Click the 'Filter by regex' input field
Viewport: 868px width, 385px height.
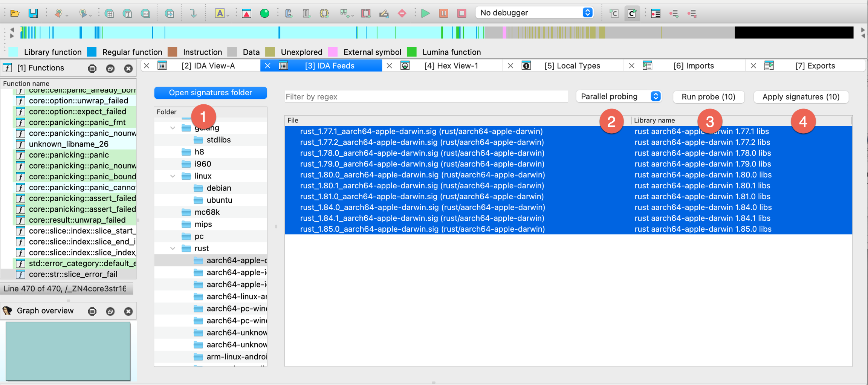(426, 97)
